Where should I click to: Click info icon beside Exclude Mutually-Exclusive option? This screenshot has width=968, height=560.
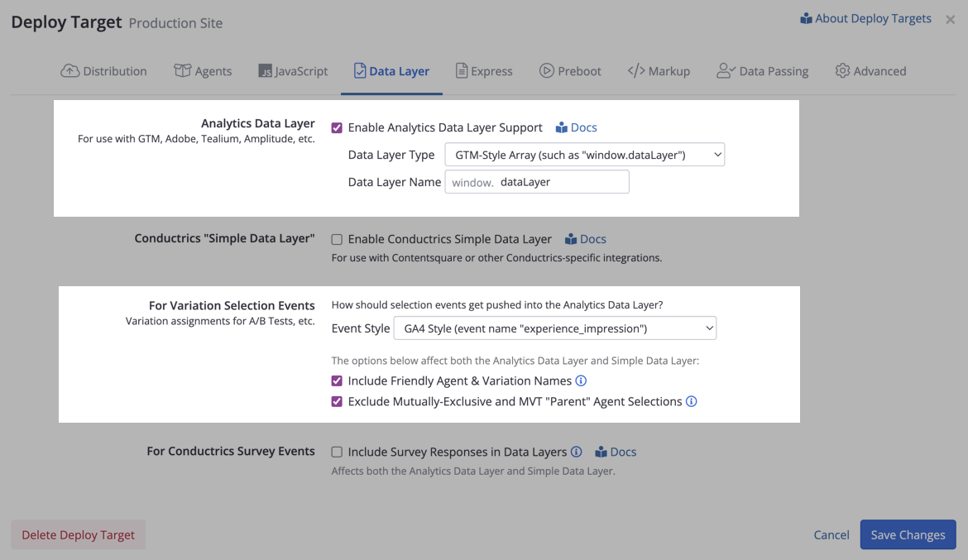click(x=692, y=401)
